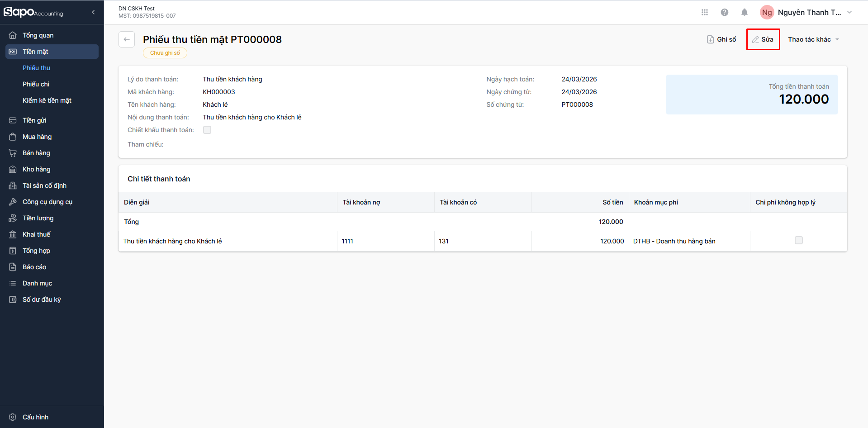Open the apps grid icon
Image resolution: width=868 pixels, height=428 pixels.
click(x=704, y=12)
